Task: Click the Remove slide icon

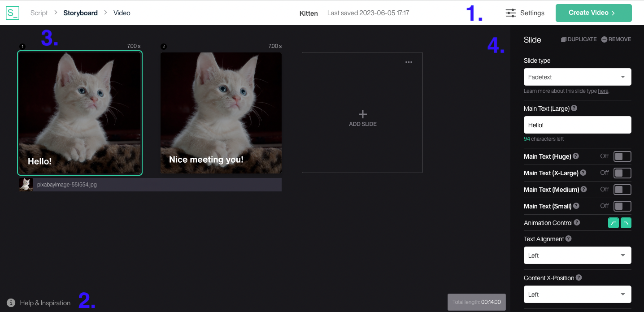Action: pos(603,39)
